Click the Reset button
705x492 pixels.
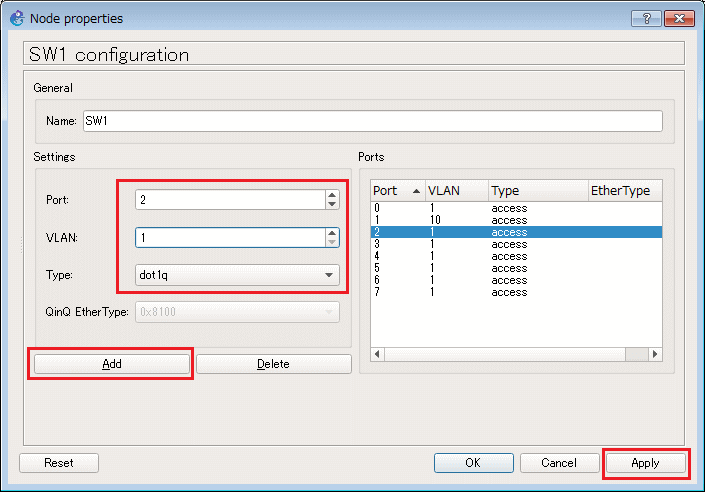click(59, 463)
